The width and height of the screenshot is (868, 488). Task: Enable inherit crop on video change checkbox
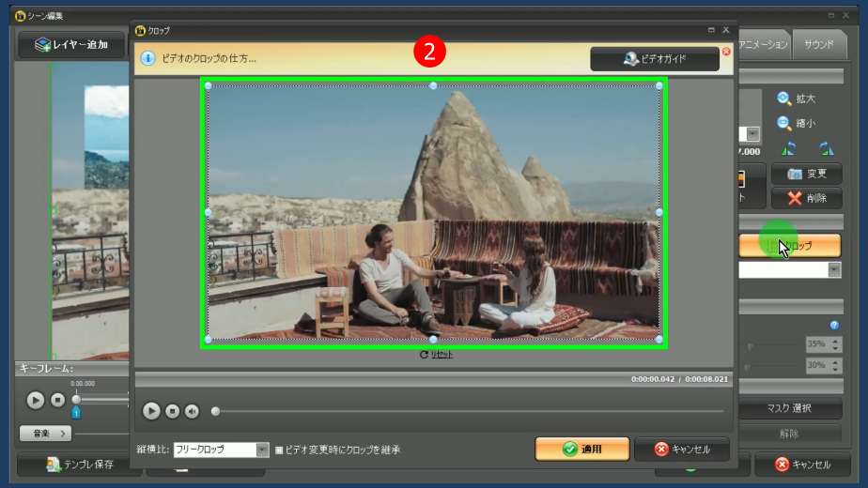pyautogui.click(x=280, y=450)
